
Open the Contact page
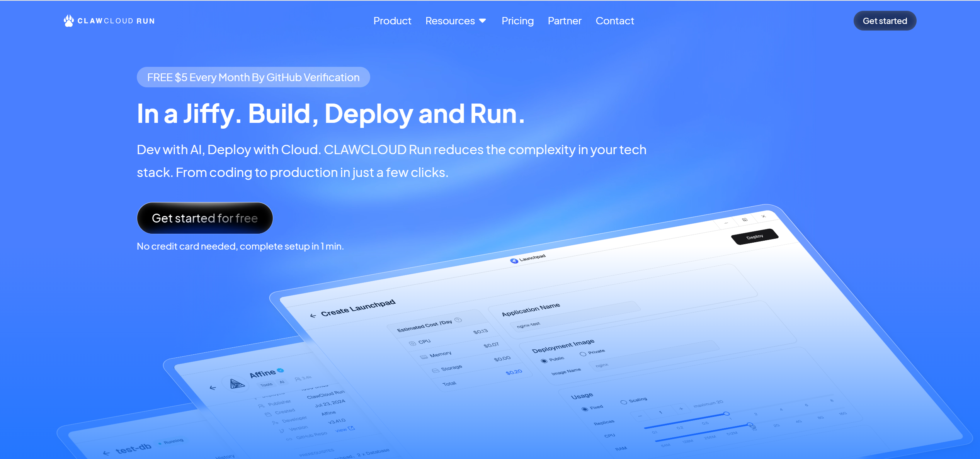click(615, 21)
